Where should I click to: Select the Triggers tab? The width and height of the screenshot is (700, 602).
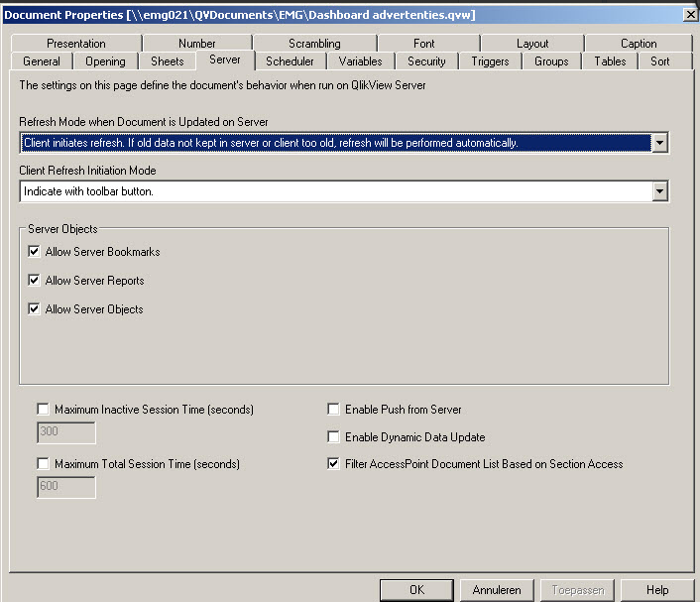tap(490, 61)
